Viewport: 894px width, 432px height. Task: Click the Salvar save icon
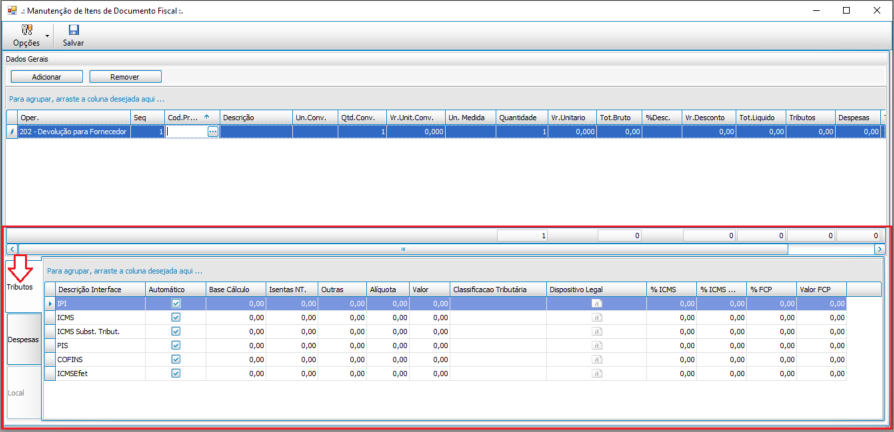pyautogui.click(x=74, y=30)
